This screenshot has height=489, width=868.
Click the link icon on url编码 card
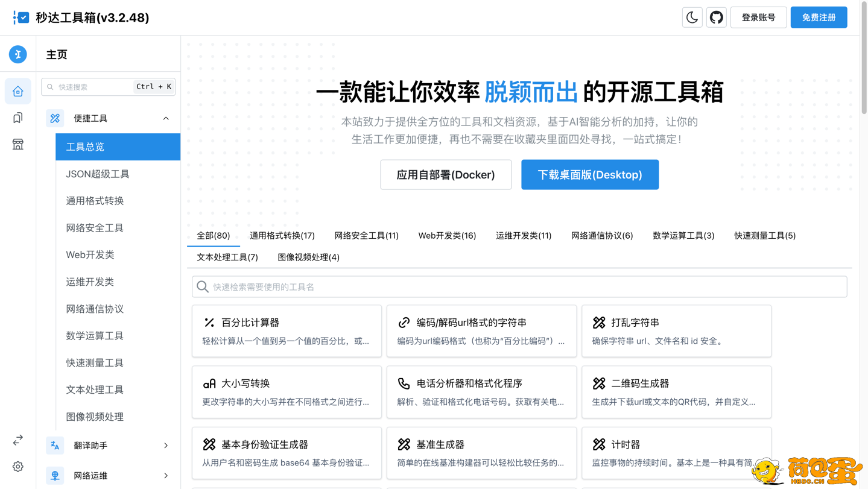pos(404,323)
